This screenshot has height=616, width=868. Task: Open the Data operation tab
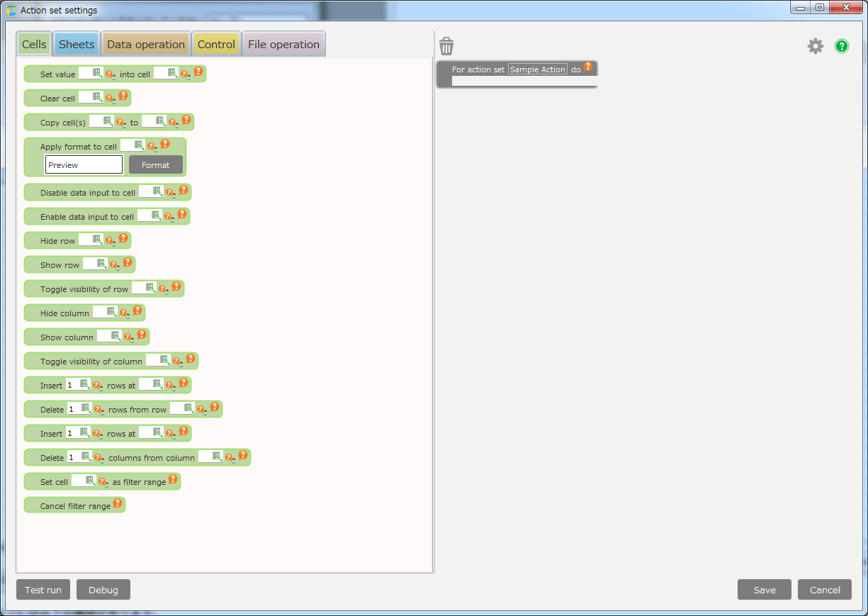[x=145, y=44]
